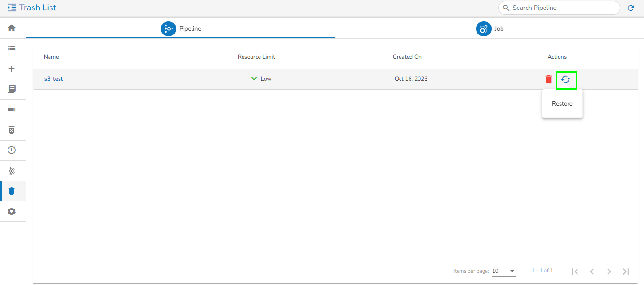Click the library books sidebar icon

tap(12, 89)
